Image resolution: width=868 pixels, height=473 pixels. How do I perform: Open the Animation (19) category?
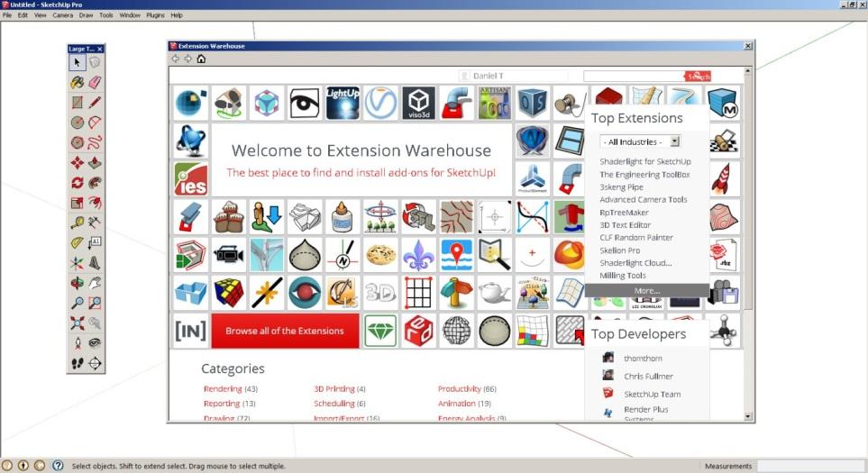(x=464, y=404)
